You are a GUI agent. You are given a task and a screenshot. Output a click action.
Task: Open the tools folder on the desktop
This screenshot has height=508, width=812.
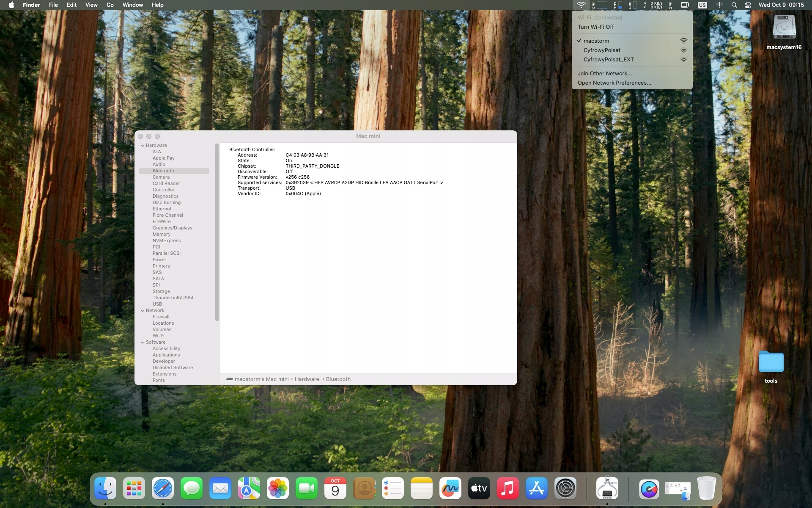click(771, 362)
